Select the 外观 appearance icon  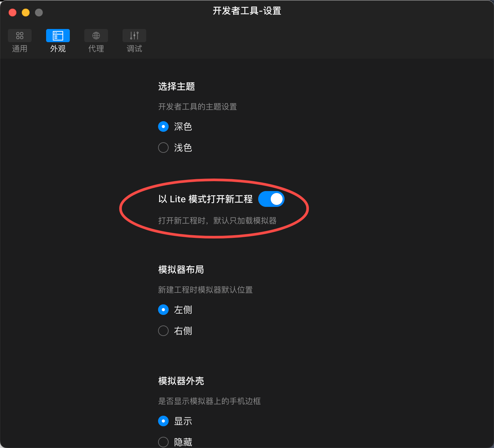58,36
